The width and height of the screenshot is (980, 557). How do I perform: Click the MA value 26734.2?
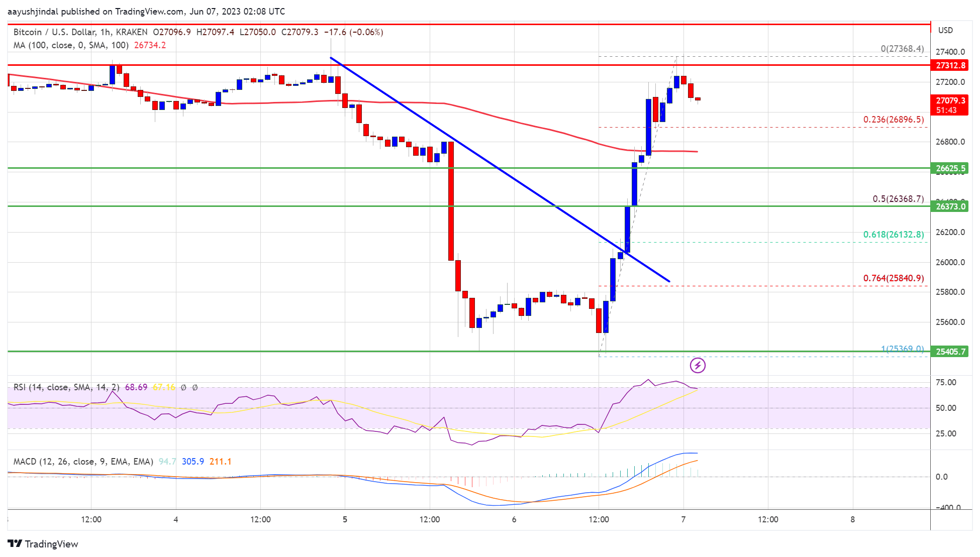tap(150, 45)
